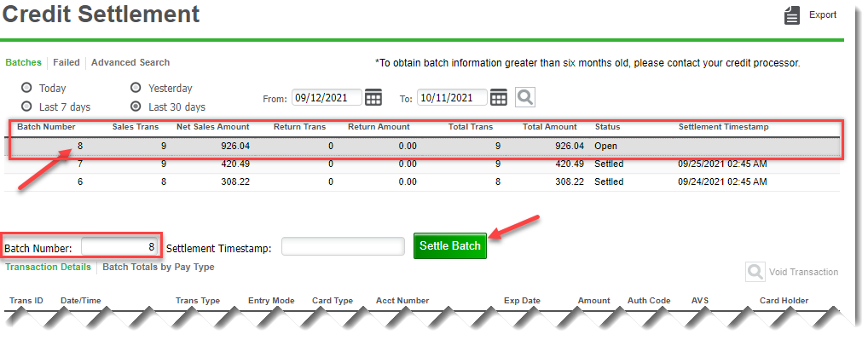The image size is (868, 340).
Task: Click the Return Trans column header
Action: click(x=300, y=127)
